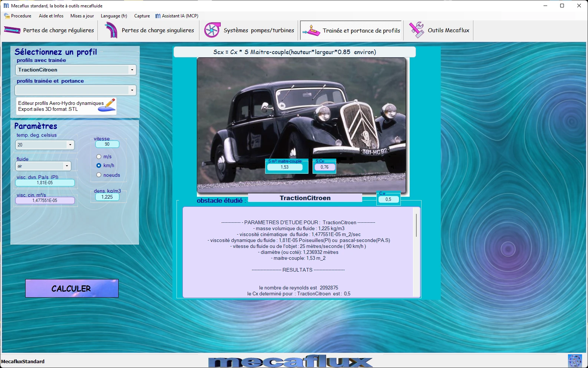This screenshot has width=588, height=368.
Task: Click the pencil profile editor icon
Action: pyautogui.click(x=107, y=105)
